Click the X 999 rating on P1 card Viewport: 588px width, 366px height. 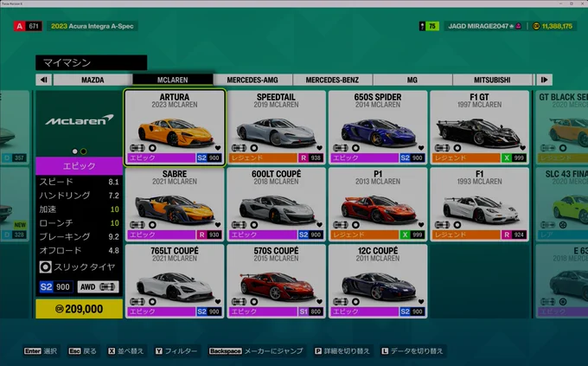point(412,235)
